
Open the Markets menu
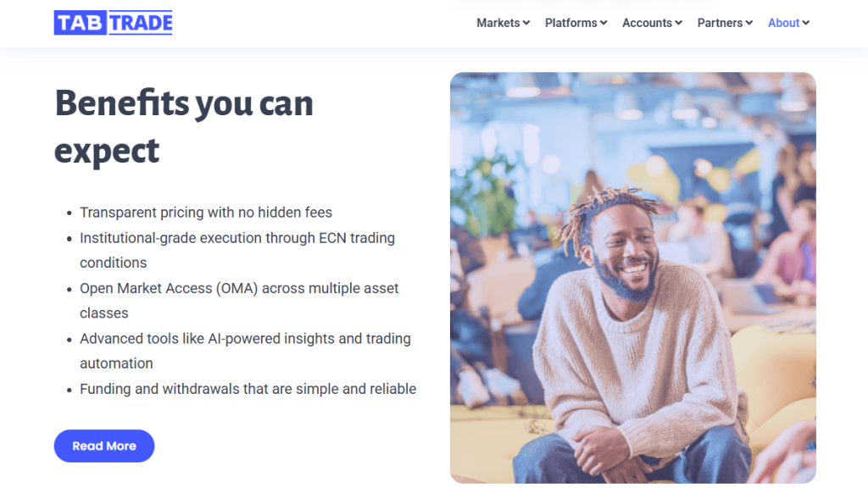click(498, 23)
